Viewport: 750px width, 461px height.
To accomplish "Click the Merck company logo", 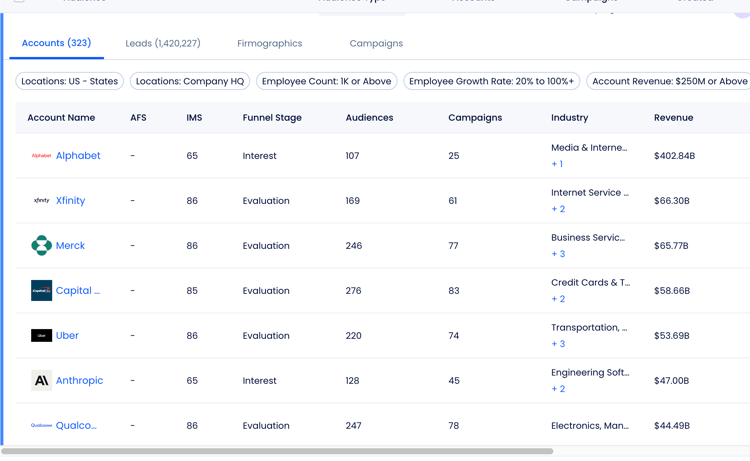I will click(x=42, y=245).
